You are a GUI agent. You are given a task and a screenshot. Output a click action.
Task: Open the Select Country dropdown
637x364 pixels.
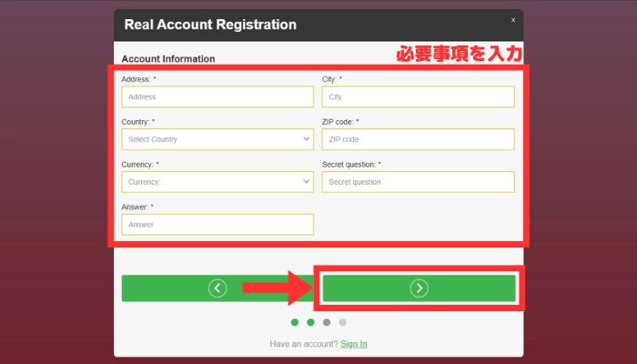click(217, 139)
